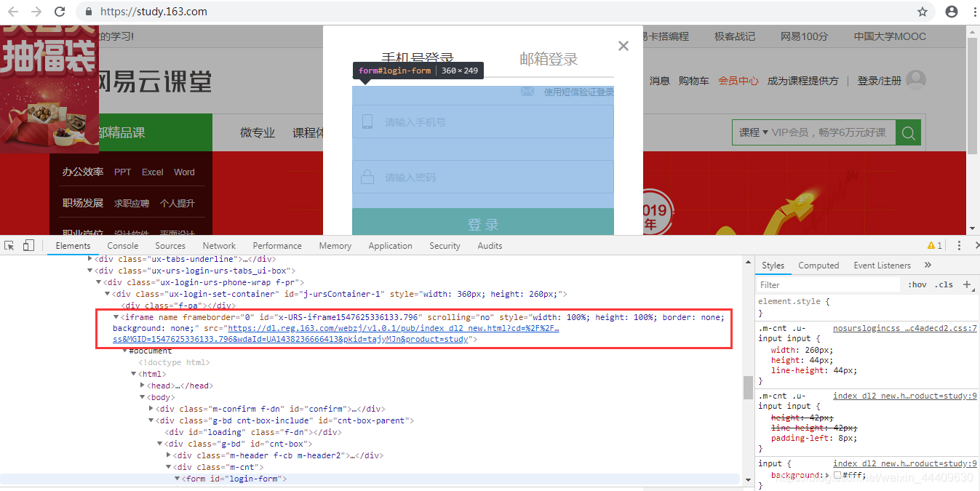Open the Console tab
This screenshot has width=980, height=491.
pos(123,246)
